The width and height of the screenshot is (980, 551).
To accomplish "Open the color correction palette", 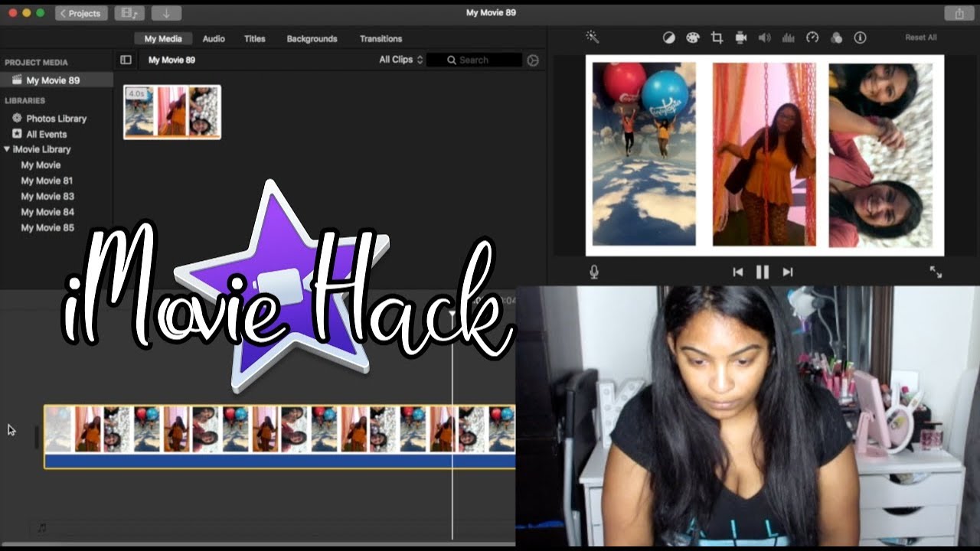I will 692,37.
